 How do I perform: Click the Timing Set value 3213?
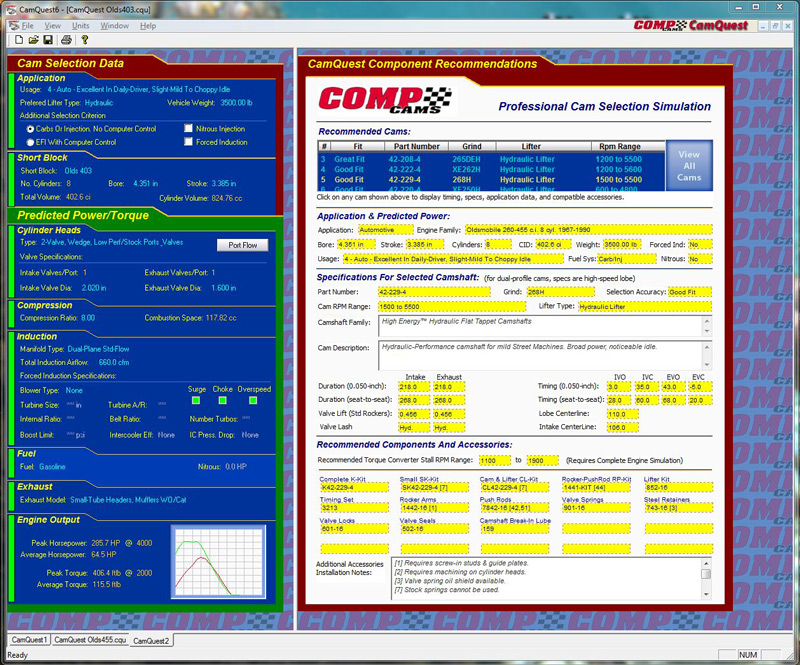pos(354,508)
